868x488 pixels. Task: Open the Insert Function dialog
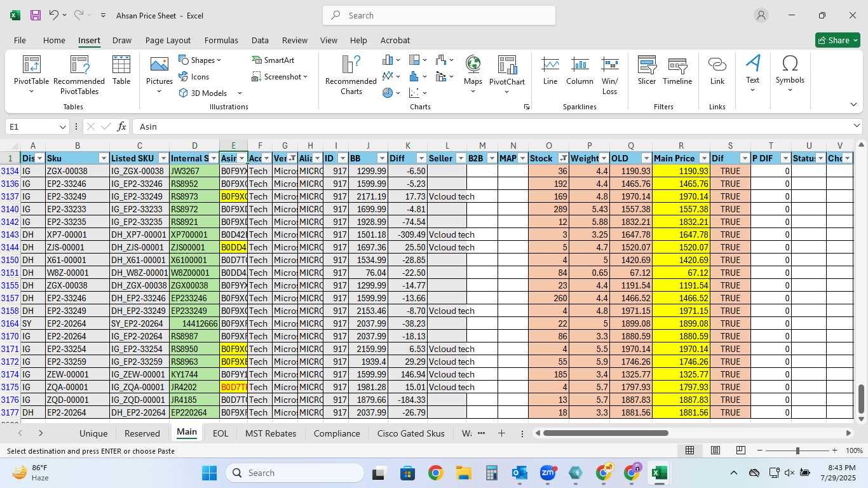tap(122, 126)
